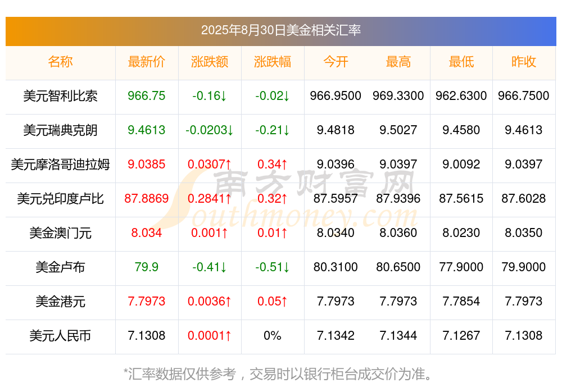Click the 美元摩洛哥迪拉姆 row name

tap(60, 165)
